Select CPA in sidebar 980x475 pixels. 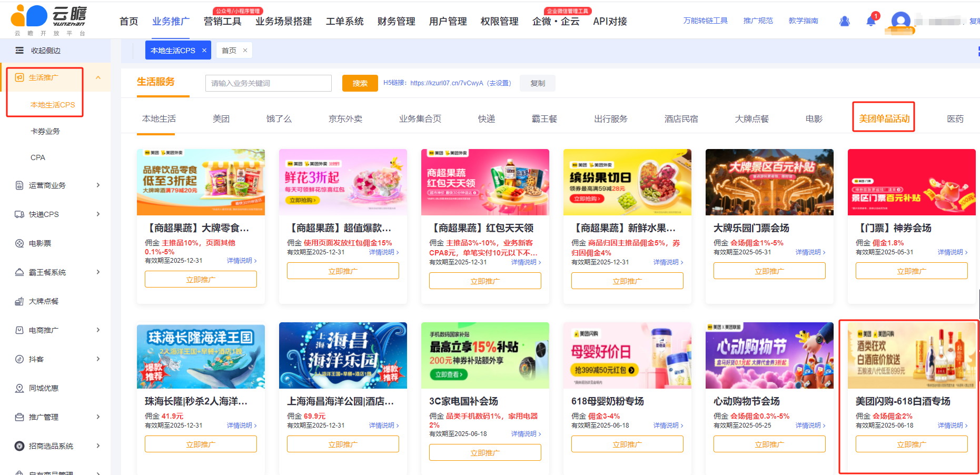(38, 157)
